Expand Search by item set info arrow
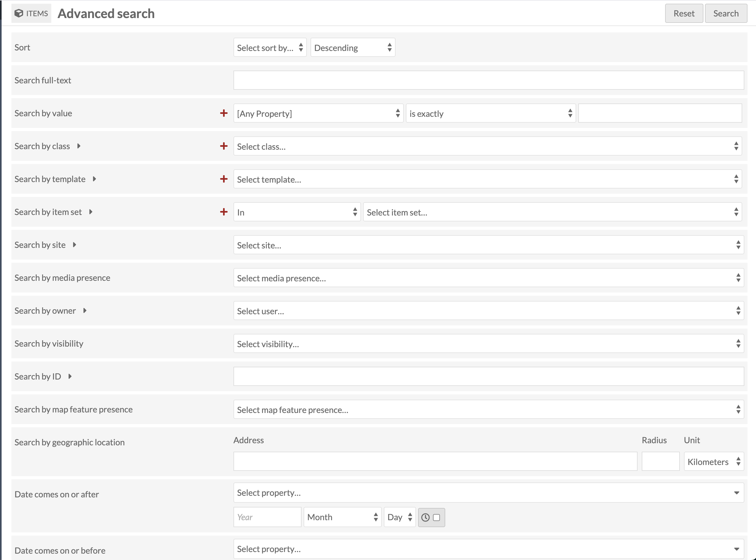This screenshot has width=756, height=560. (x=91, y=212)
